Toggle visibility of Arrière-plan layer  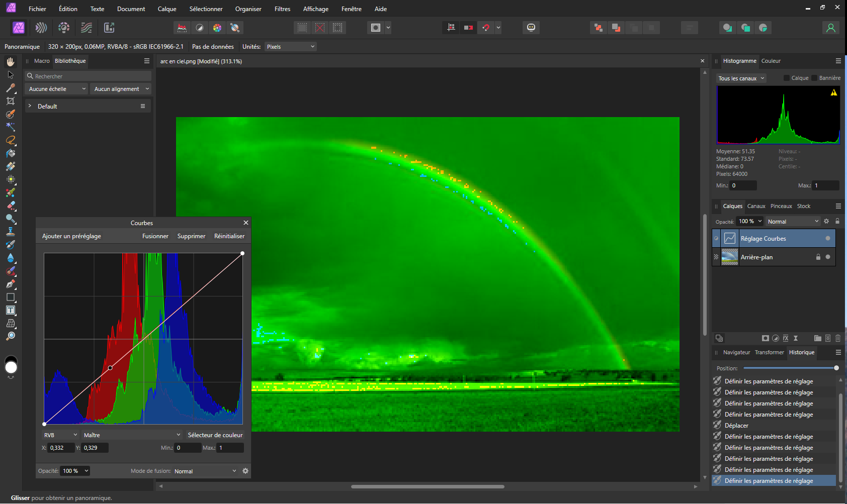(x=828, y=257)
